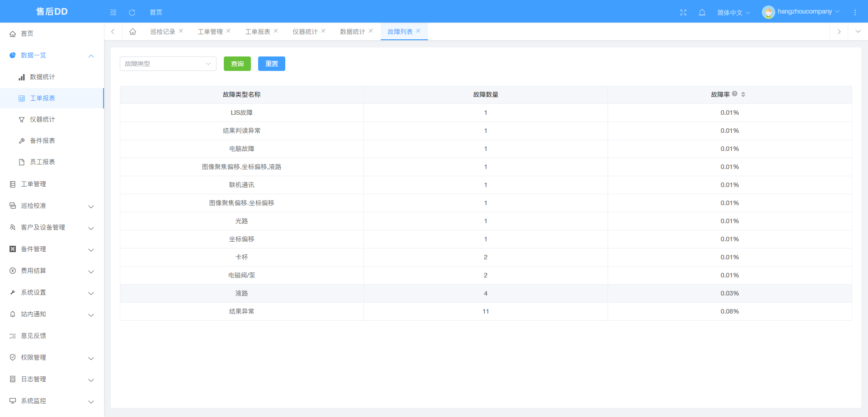Click the wrench icon beside 备件报表
Viewport: 868px width, 417px height.
[22, 141]
